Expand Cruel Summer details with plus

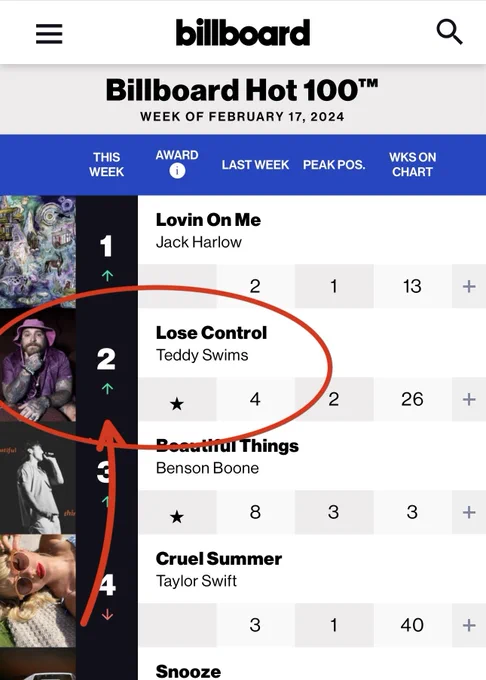coord(469,625)
